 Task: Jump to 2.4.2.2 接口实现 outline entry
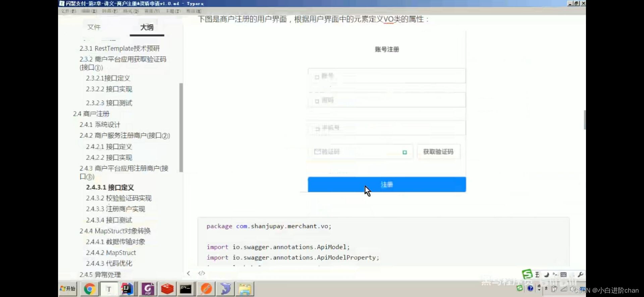click(109, 157)
